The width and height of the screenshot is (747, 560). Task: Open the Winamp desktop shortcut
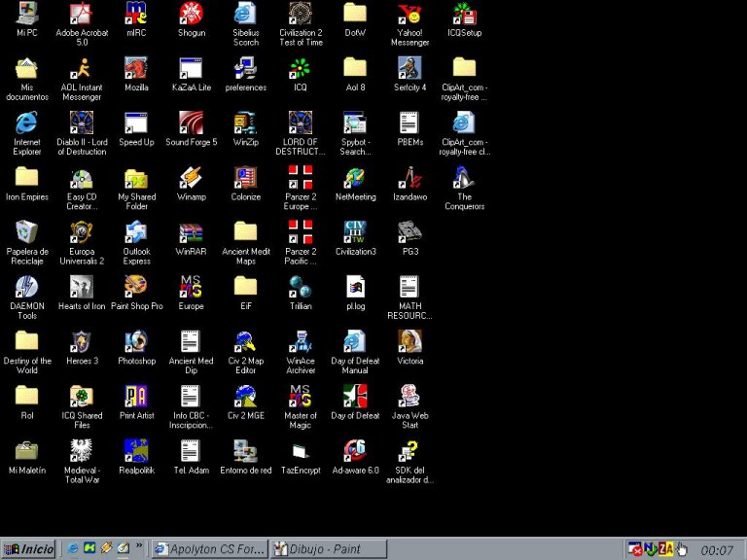tap(191, 179)
